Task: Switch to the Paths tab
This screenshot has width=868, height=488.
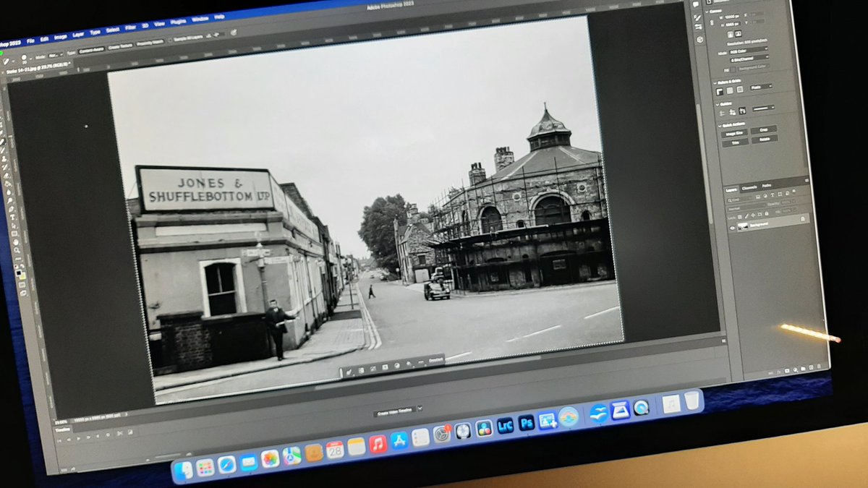Action: click(767, 186)
